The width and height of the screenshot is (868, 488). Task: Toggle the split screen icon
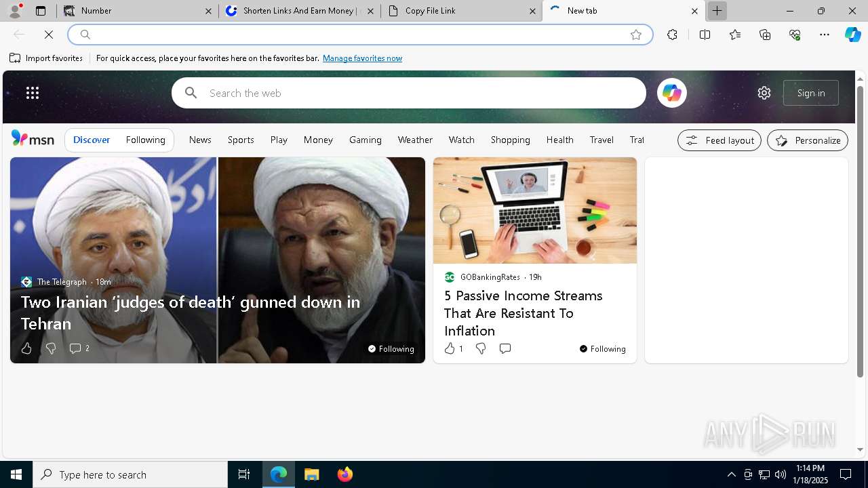[705, 35]
